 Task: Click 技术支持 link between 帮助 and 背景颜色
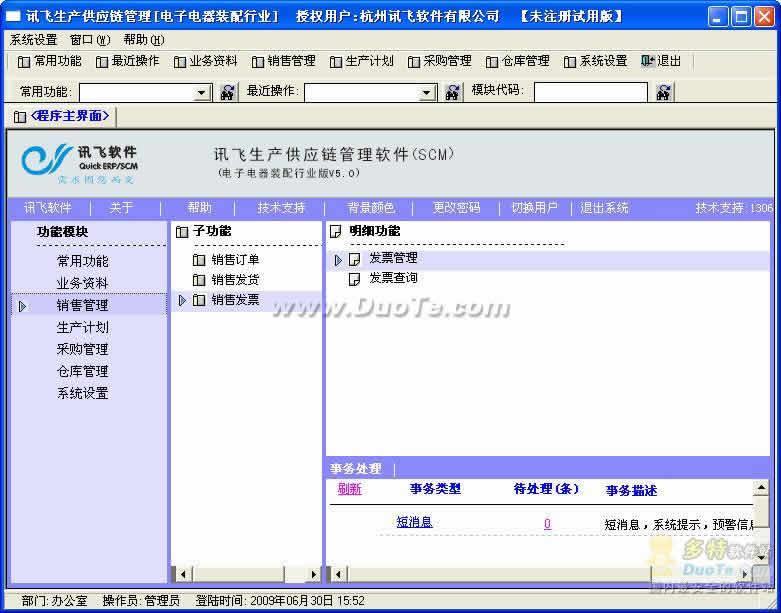tap(281, 208)
